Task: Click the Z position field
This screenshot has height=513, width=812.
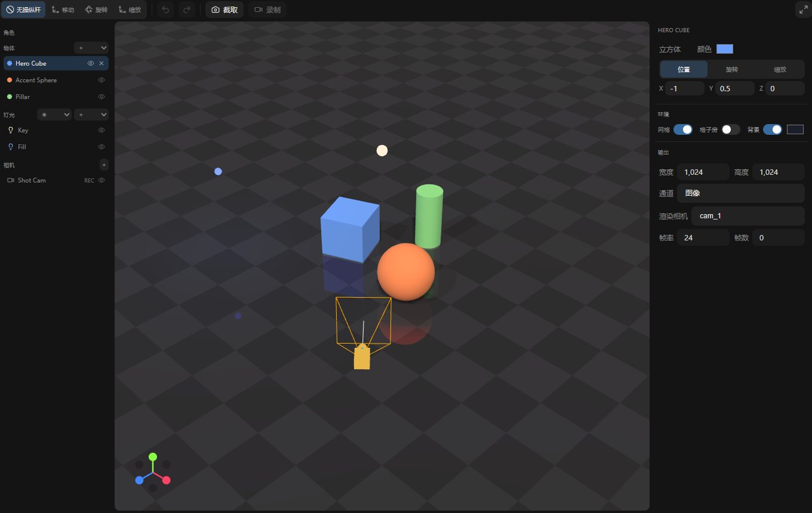Action: [x=785, y=88]
